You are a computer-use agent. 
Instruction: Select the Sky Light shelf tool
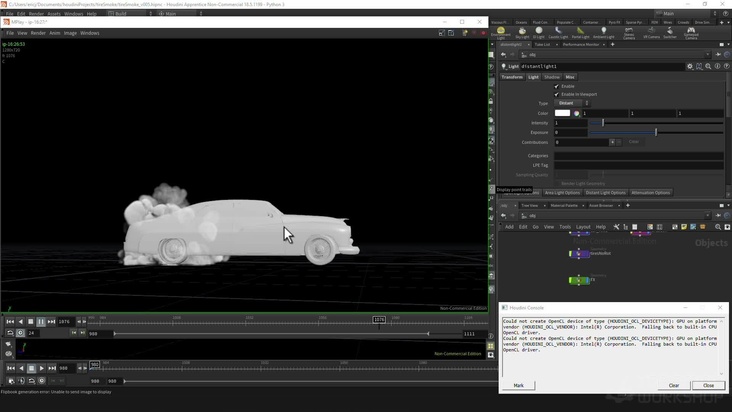coord(522,32)
